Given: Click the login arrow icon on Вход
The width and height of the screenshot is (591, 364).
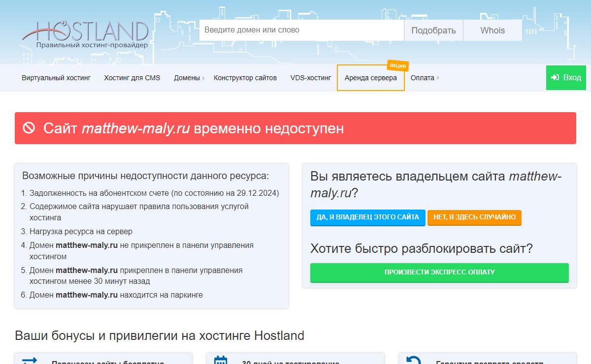Looking at the screenshot, I should pos(555,78).
